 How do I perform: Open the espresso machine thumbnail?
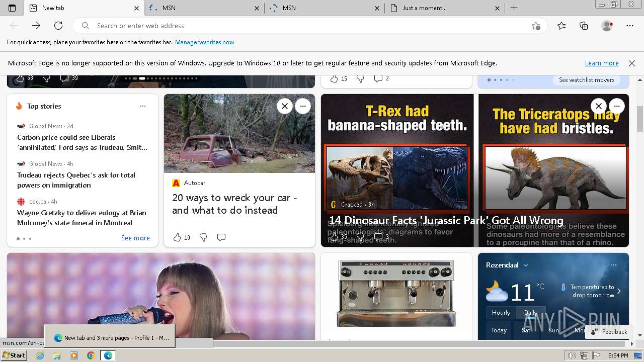(396, 293)
